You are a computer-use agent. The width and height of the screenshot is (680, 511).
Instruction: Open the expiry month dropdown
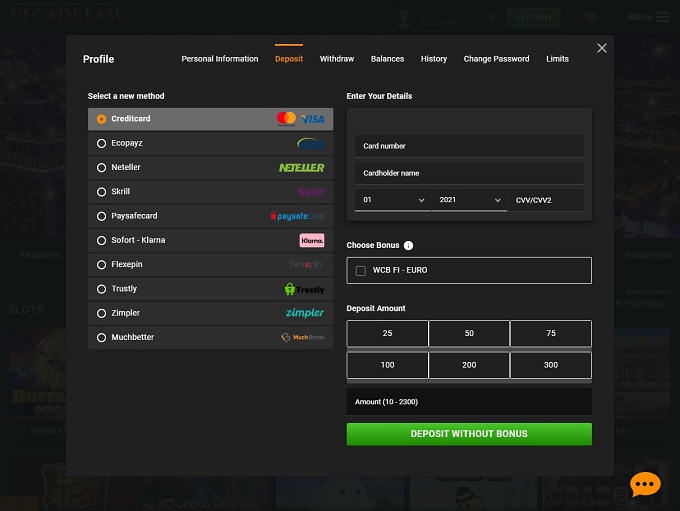tap(393, 200)
